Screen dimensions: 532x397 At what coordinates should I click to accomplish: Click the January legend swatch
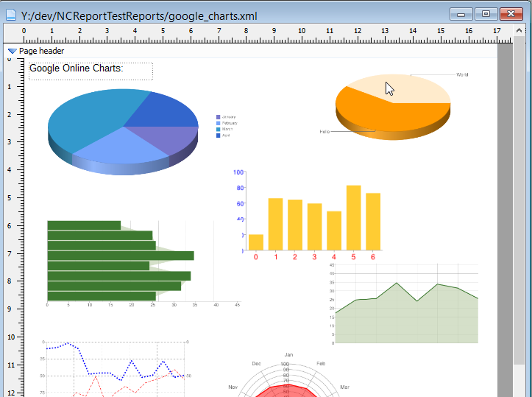[x=218, y=117]
